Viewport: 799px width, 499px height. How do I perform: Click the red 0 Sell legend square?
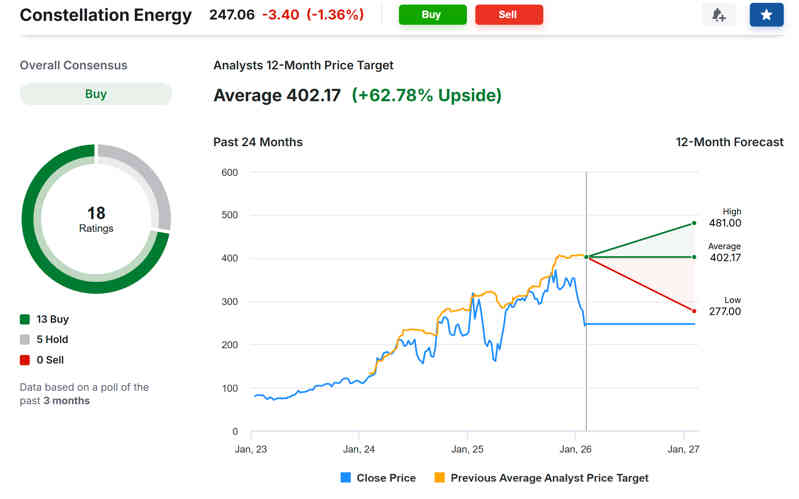[x=25, y=359]
